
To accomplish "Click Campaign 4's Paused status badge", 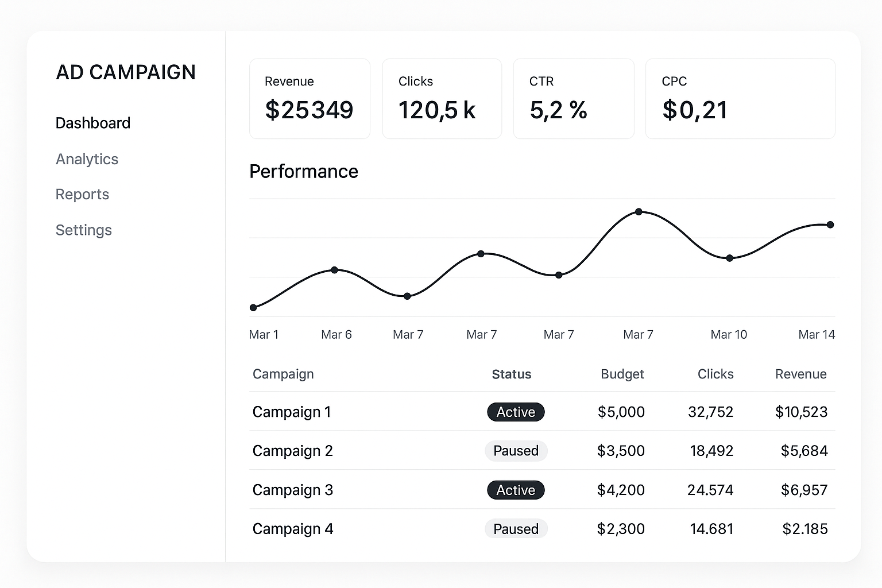I will pyautogui.click(x=516, y=529).
